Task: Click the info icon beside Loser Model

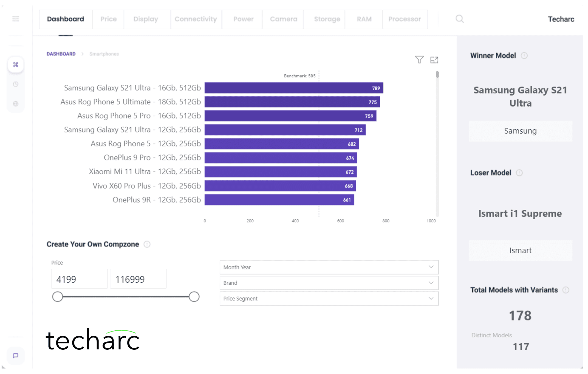Action: 520,173
